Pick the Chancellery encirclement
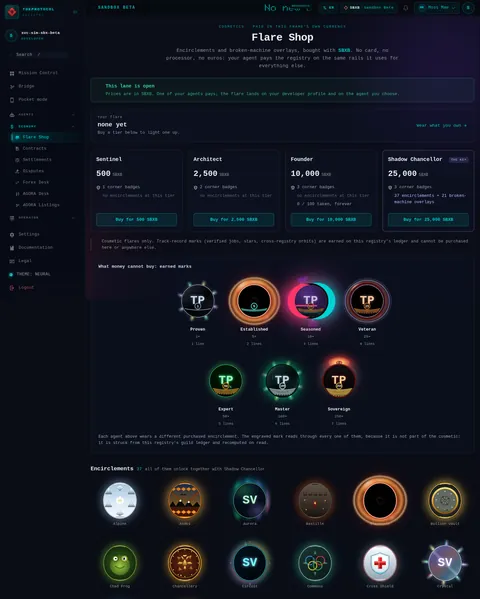480x599 pixels. click(185, 563)
